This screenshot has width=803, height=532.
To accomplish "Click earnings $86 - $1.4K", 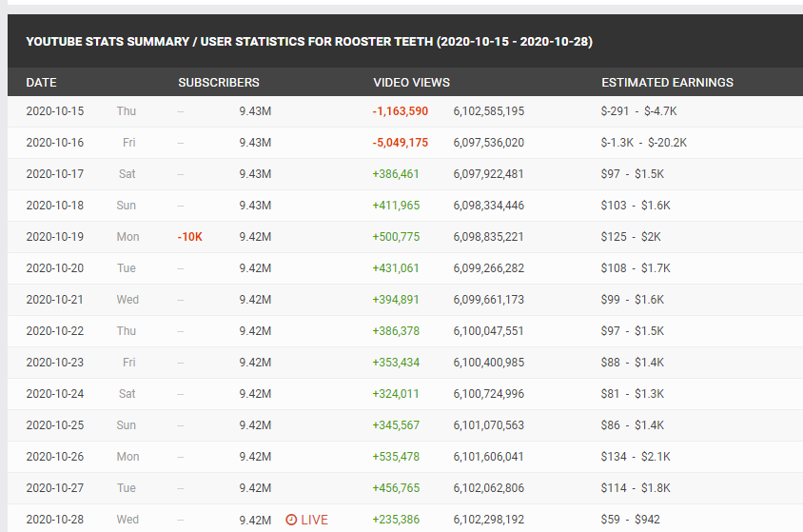I will pyautogui.click(x=633, y=425).
